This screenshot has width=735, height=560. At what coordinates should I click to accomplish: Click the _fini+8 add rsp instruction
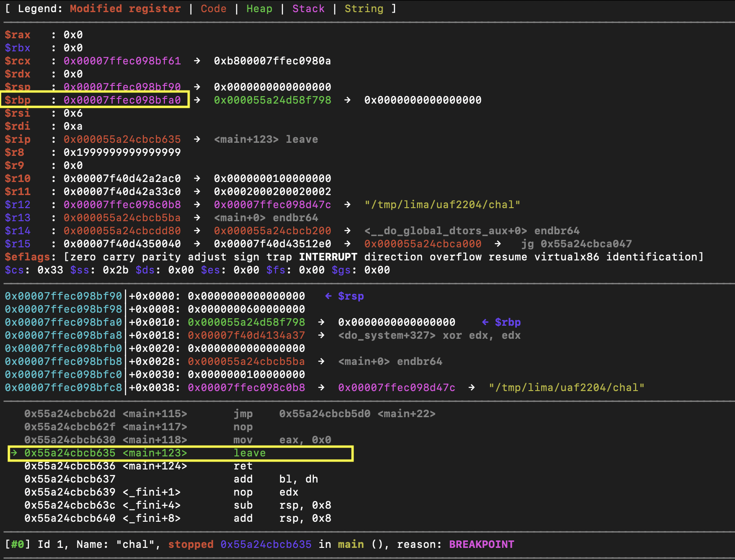point(178,518)
